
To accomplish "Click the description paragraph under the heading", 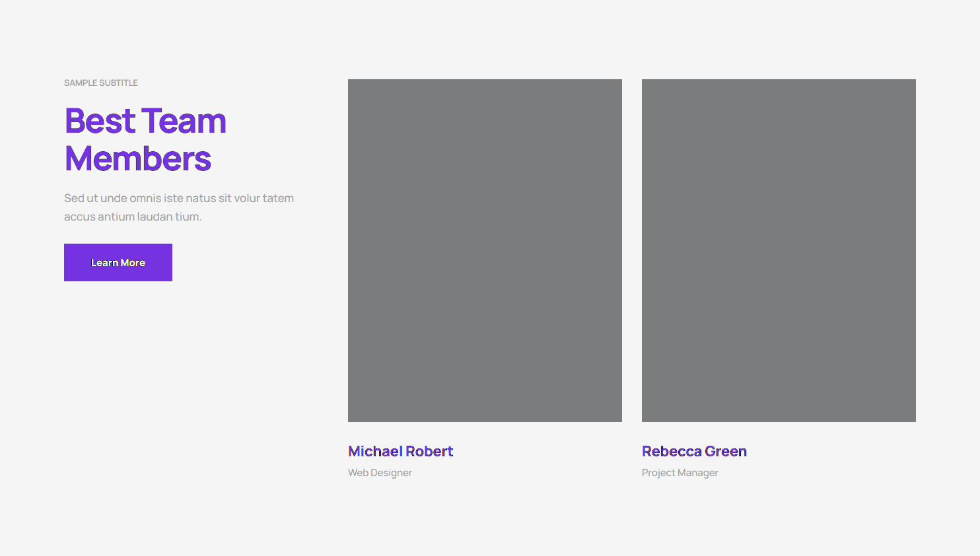I will pyautogui.click(x=178, y=207).
